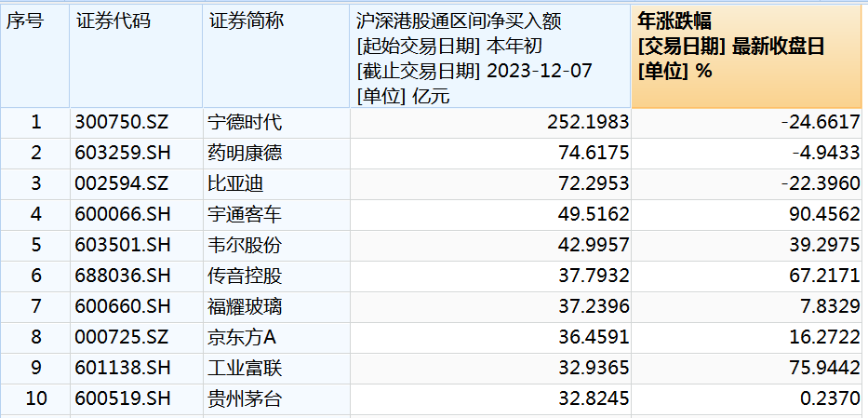Select stock code 600066.SH
868x418 pixels.
(123, 214)
